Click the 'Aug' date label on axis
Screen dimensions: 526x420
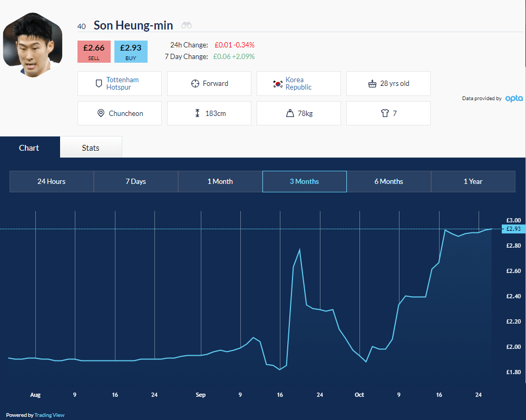(35, 395)
